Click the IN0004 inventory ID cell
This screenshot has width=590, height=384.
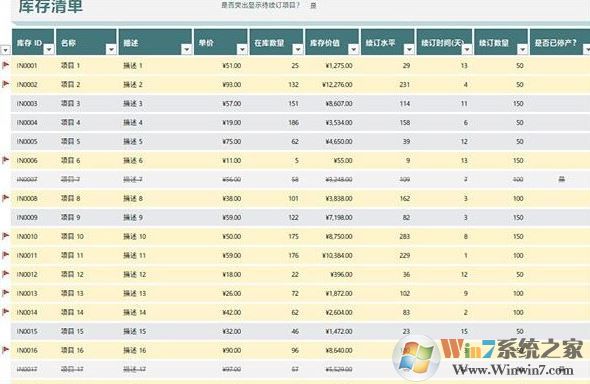pyautogui.click(x=27, y=123)
